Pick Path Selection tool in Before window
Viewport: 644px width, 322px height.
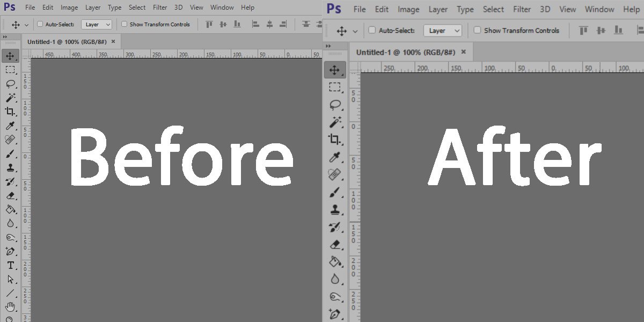point(10,279)
